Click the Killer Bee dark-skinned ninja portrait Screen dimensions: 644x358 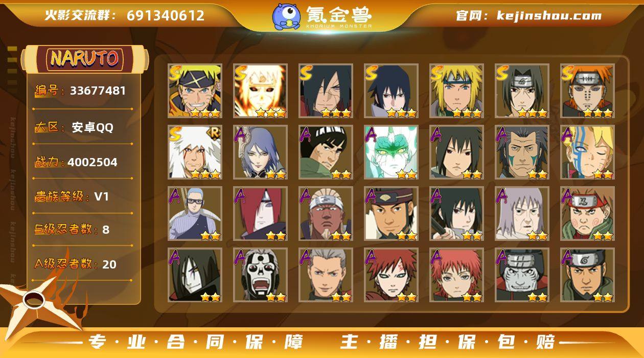[326, 214]
